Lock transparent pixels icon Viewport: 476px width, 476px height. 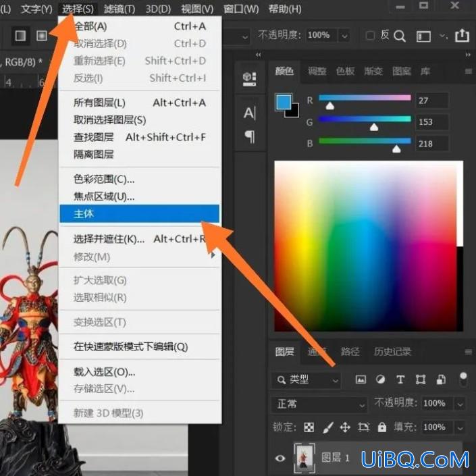click(309, 427)
